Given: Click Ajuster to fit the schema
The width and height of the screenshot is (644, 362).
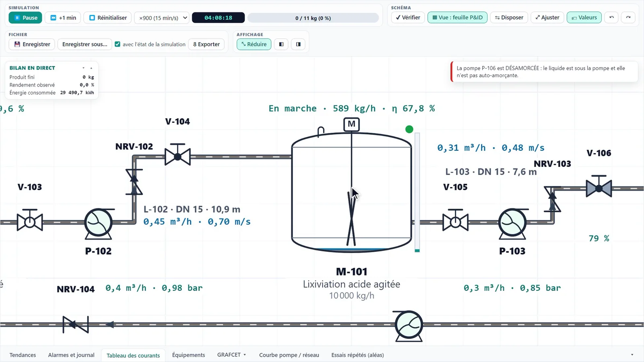Looking at the screenshot, I should pyautogui.click(x=547, y=17).
